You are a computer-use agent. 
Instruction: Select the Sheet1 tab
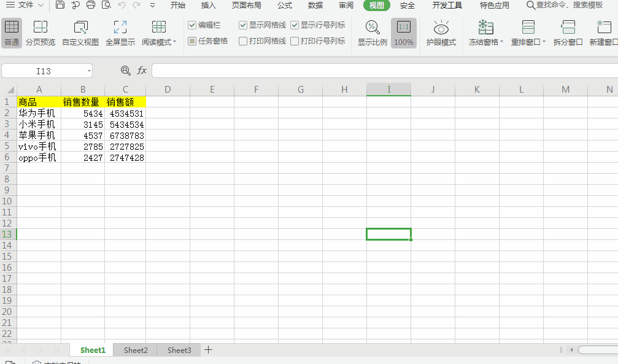click(93, 350)
